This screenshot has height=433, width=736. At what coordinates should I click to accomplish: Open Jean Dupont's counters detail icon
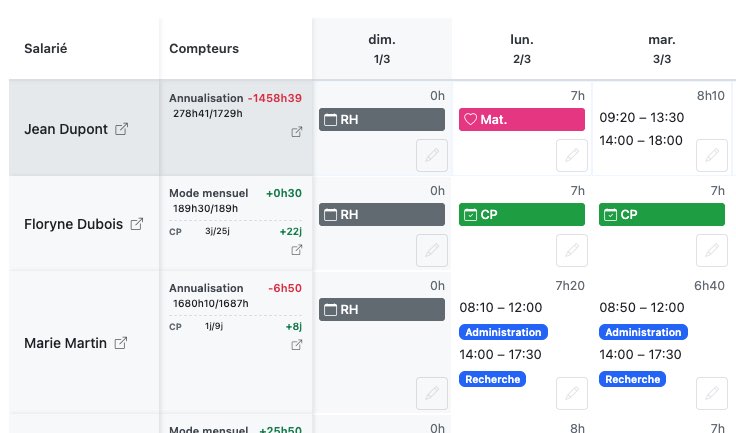point(297,132)
